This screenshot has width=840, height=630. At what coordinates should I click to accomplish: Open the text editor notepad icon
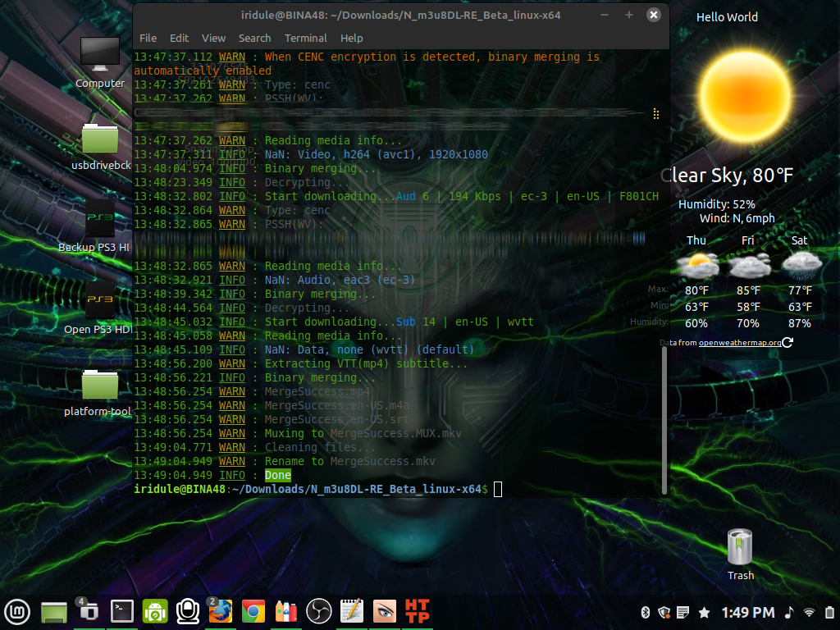coord(351,611)
